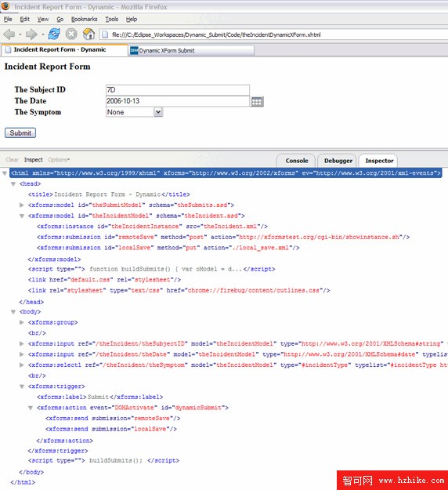The height and width of the screenshot is (490, 448).
Task: Click the page icon in the address bar
Action: pyautogui.click(x=105, y=34)
